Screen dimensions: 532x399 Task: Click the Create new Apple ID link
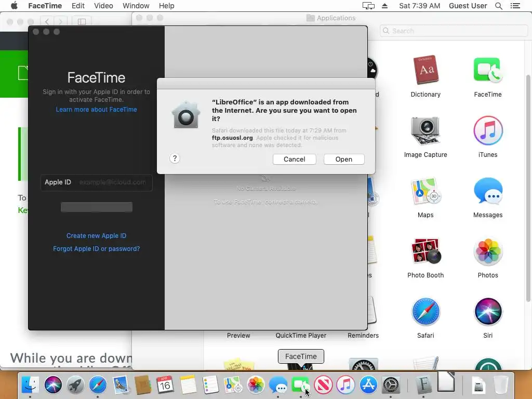96,235
